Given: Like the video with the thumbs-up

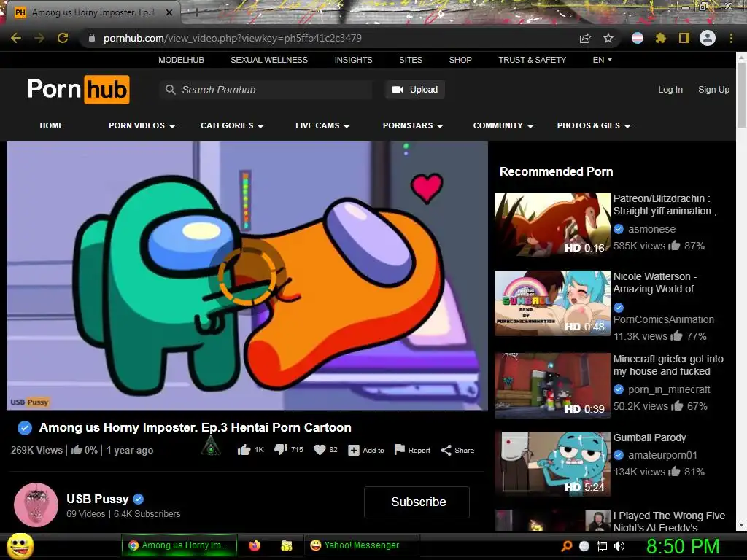Looking at the screenshot, I should point(244,450).
